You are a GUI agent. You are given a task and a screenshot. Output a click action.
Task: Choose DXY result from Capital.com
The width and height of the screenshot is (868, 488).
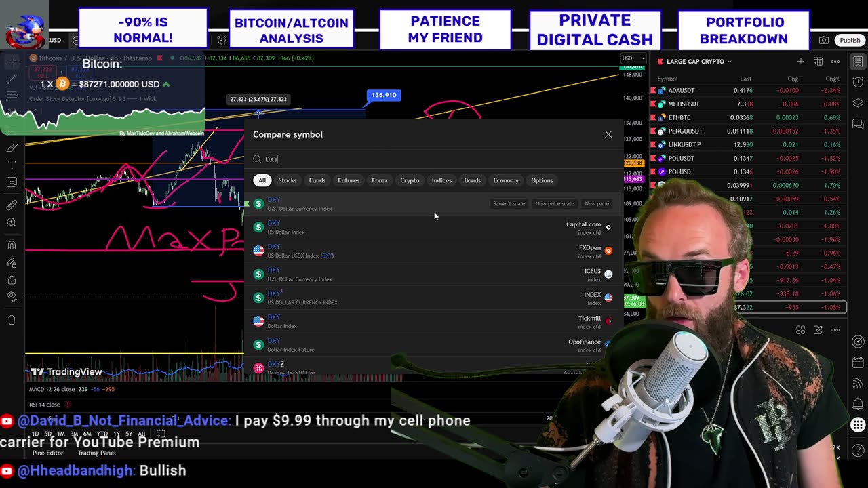coord(434,228)
